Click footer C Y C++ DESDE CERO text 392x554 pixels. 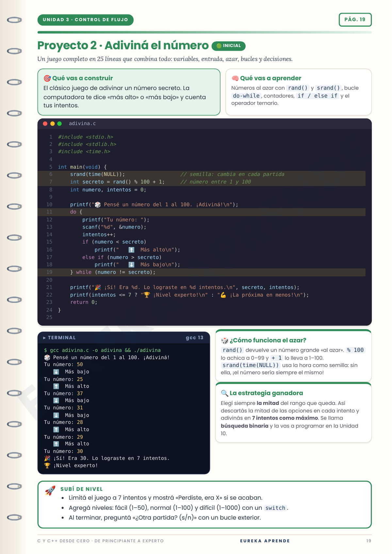pos(101,541)
